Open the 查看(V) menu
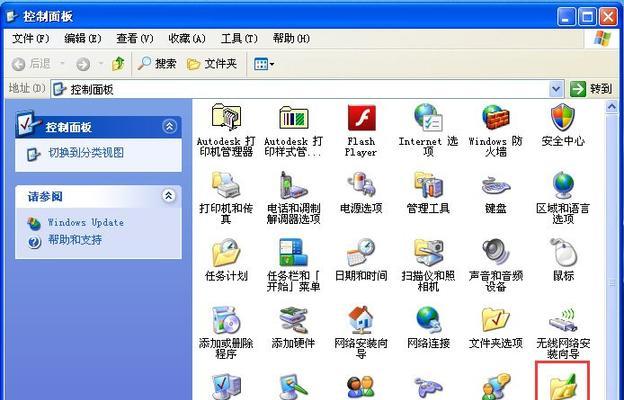 135,39
